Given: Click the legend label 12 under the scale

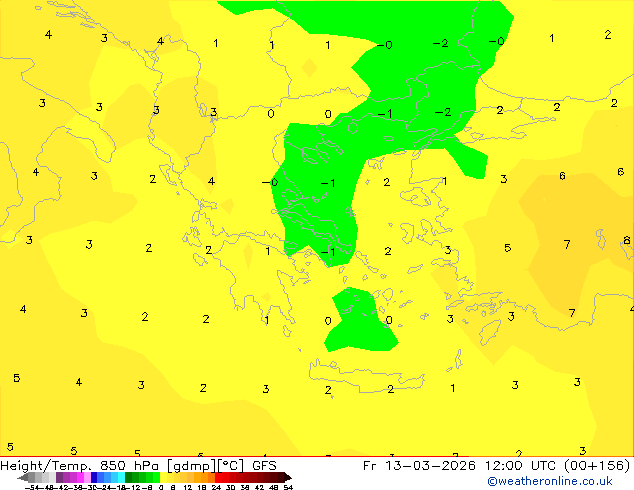Looking at the screenshot, I should 188,487.
